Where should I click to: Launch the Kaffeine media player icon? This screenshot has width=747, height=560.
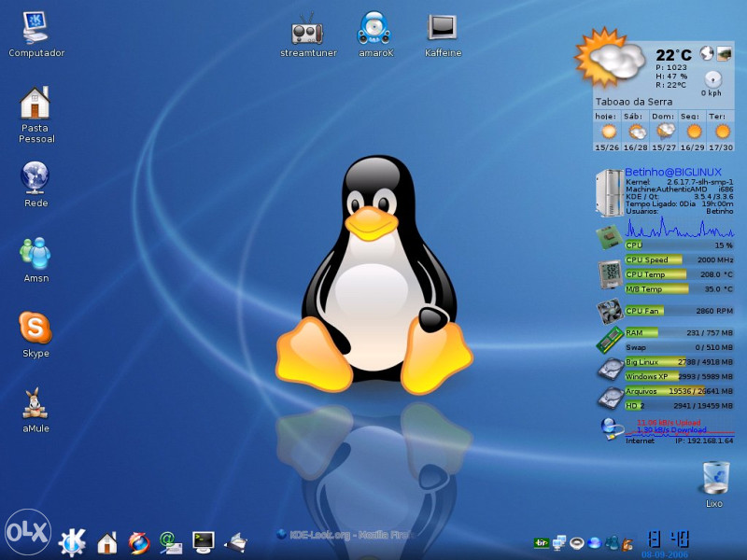443,35
